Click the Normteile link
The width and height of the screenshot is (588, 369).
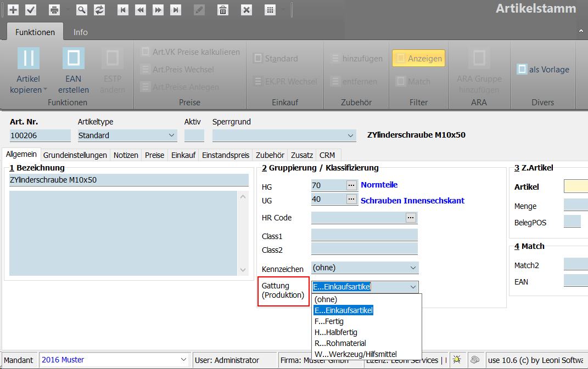(379, 185)
